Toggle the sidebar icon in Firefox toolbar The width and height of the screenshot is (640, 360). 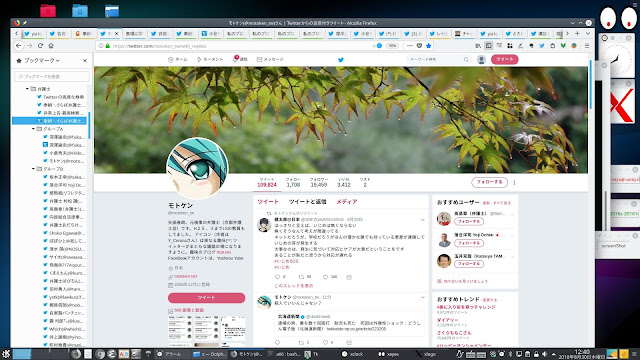(489, 46)
